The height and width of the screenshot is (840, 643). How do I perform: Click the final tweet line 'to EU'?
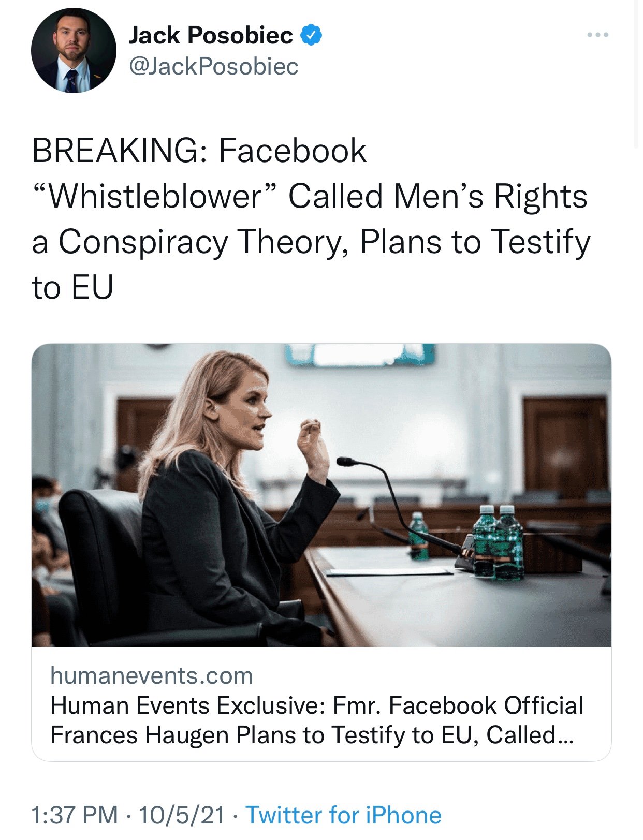[x=72, y=287]
